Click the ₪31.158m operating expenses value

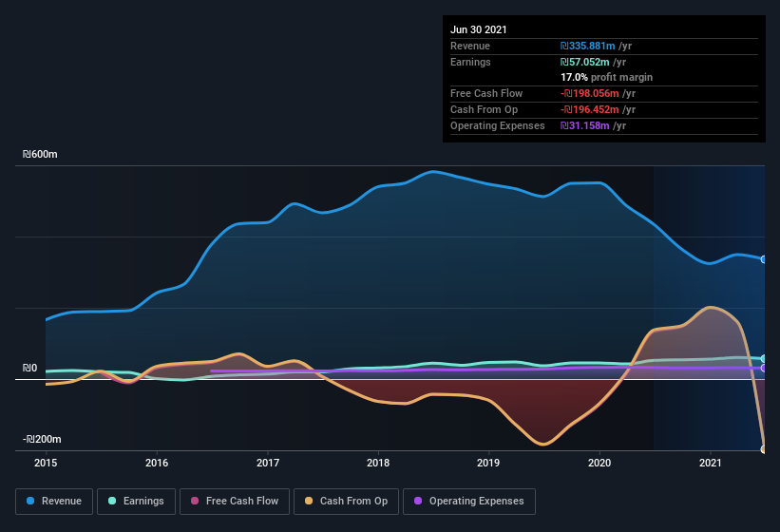pyautogui.click(x=584, y=125)
